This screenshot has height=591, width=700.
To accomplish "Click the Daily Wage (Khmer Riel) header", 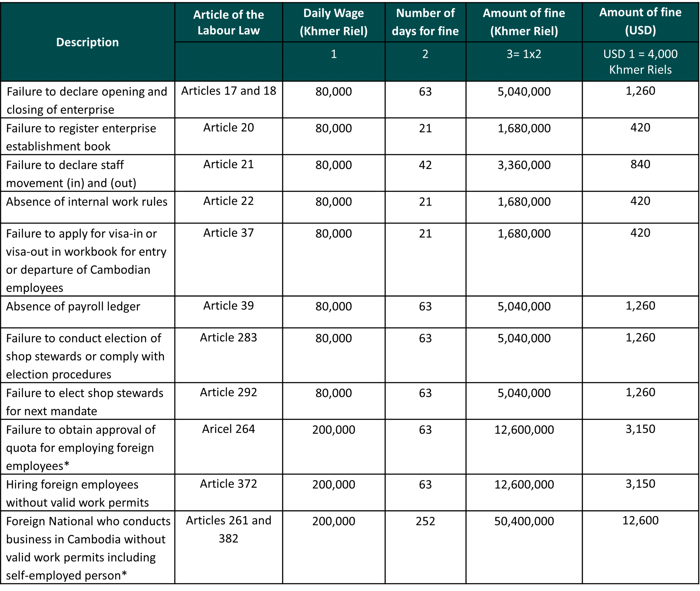I will pos(334,22).
